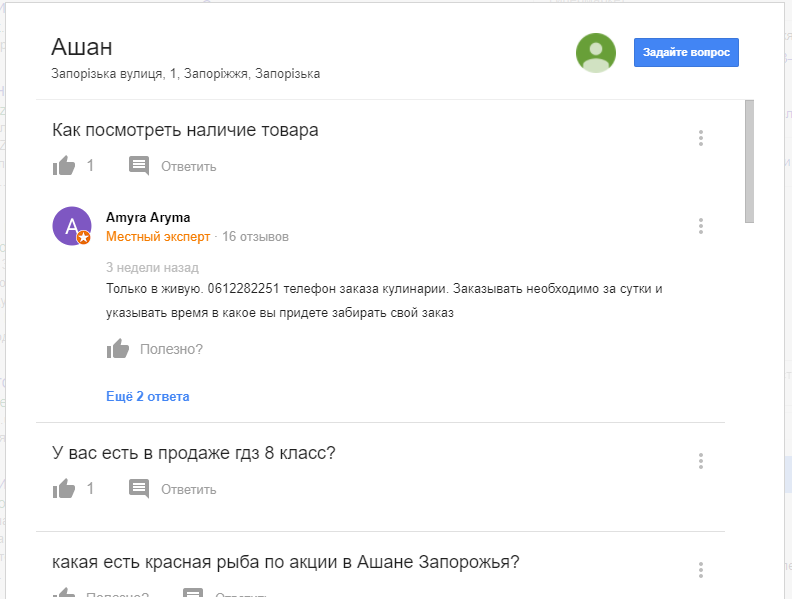Mark Amyra Aryma's answer as helpful
Image resolution: width=792 pixels, height=599 pixels.
point(118,348)
